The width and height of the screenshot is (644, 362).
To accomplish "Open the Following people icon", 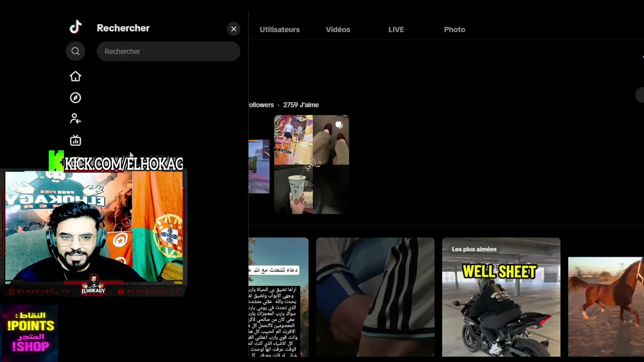I will [75, 119].
